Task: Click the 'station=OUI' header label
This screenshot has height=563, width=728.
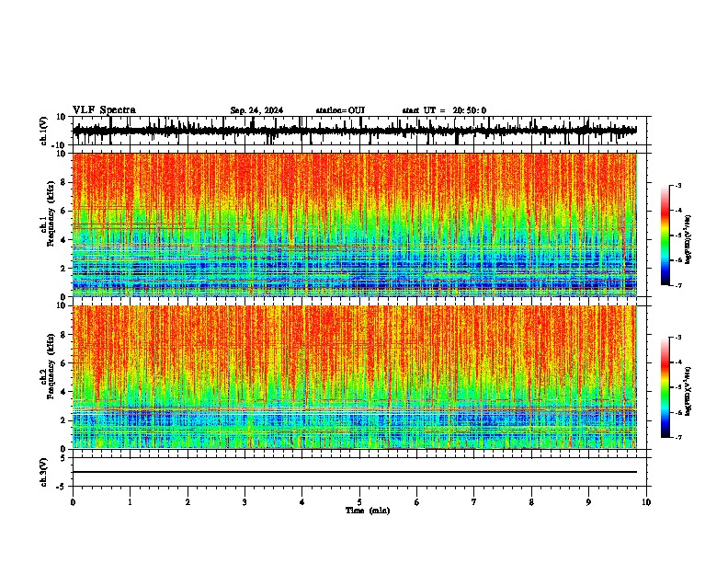Action: click(x=340, y=110)
